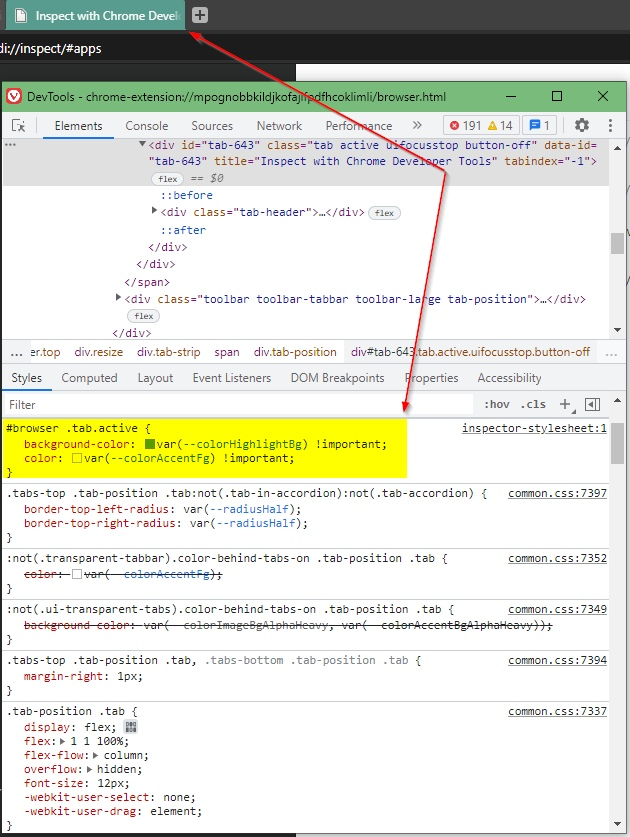Click the new tab plus button

200,15
